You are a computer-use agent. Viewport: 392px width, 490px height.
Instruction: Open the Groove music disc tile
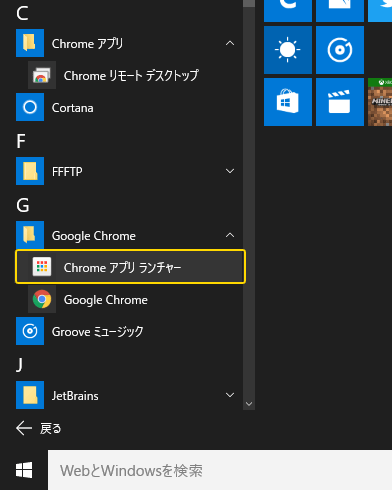pyautogui.click(x=340, y=50)
